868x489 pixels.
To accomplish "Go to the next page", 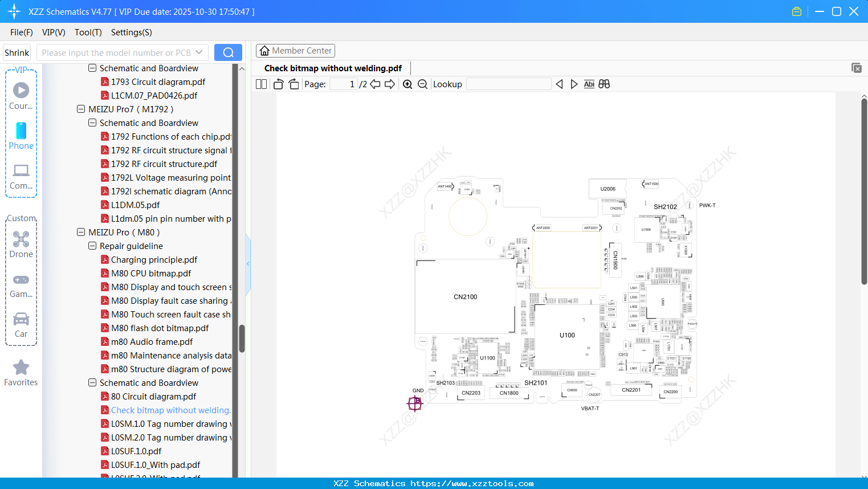I will pos(390,84).
